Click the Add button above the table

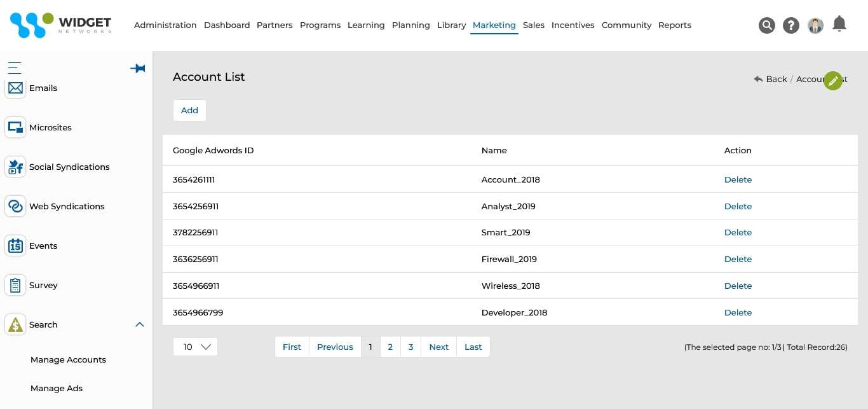click(x=189, y=110)
